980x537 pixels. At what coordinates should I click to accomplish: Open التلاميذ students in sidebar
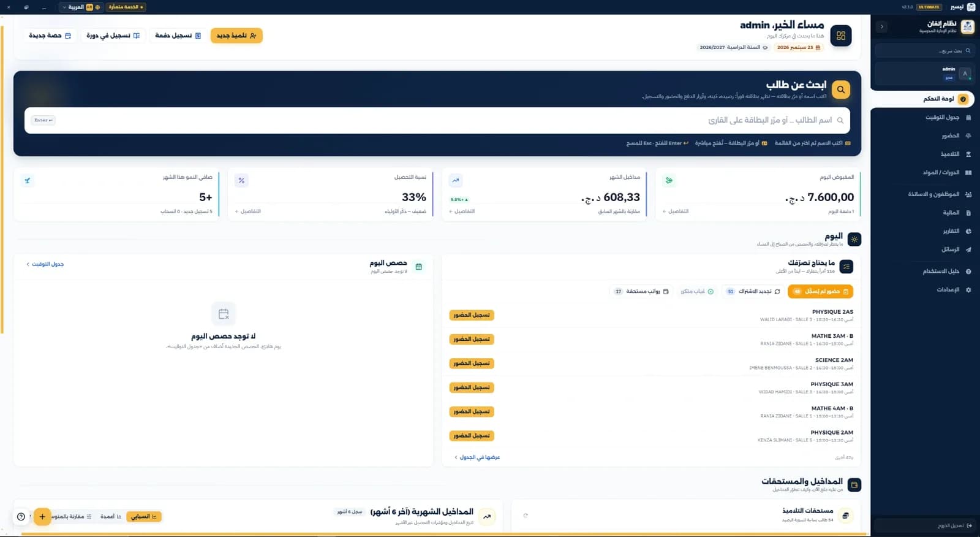925,154
